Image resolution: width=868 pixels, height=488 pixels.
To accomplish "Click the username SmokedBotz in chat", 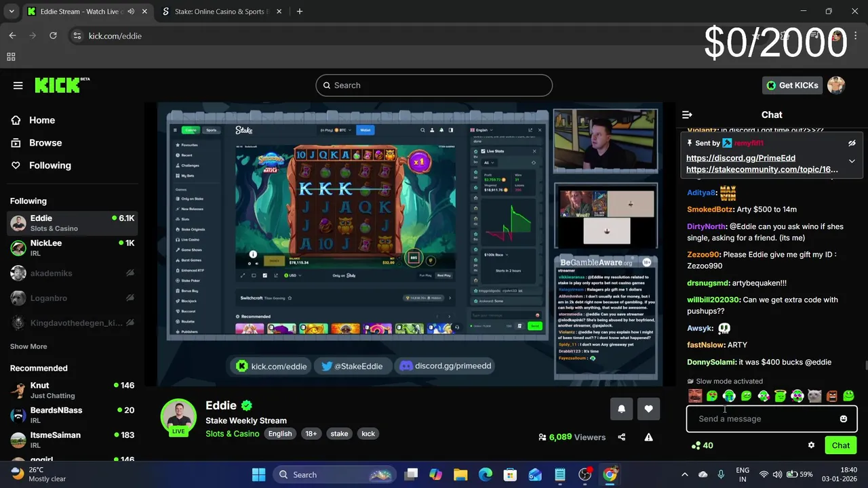I will [x=709, y=209].
